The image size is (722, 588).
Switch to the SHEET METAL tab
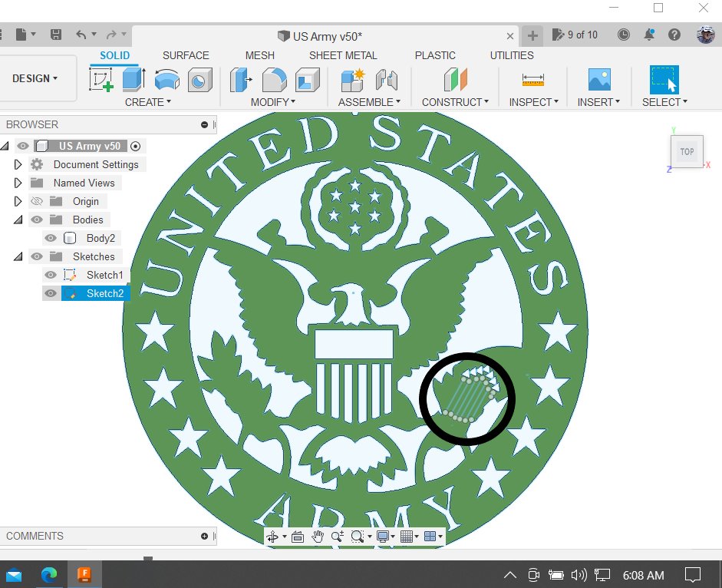[343, 56]
